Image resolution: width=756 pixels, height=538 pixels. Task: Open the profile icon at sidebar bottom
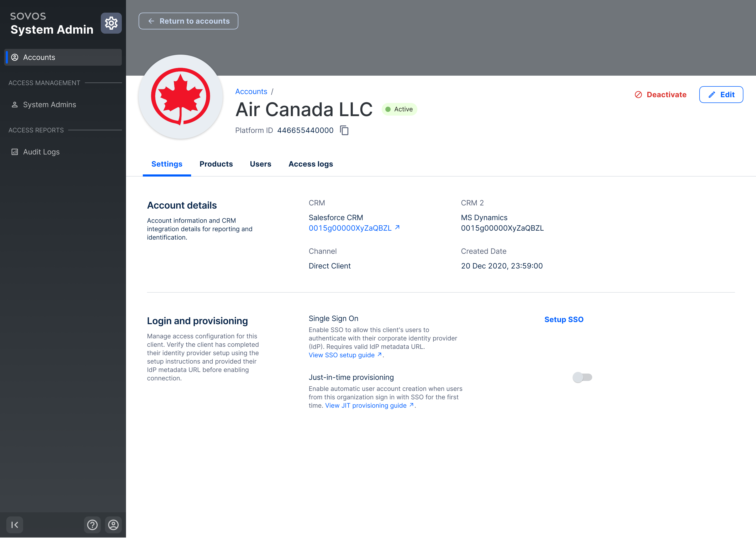(x=113, y=525)
